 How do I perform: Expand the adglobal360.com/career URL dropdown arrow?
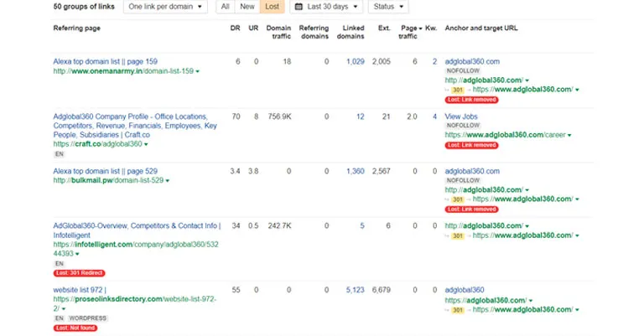[569, 136]
